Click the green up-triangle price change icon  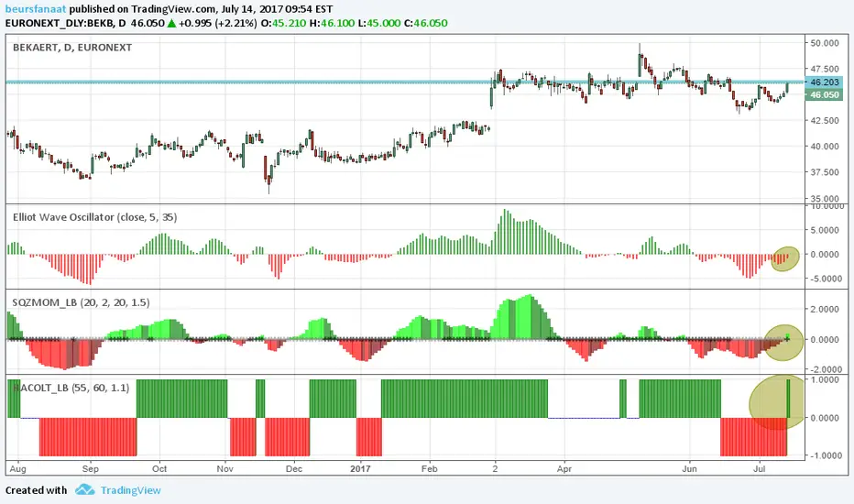tap(171, 24)
